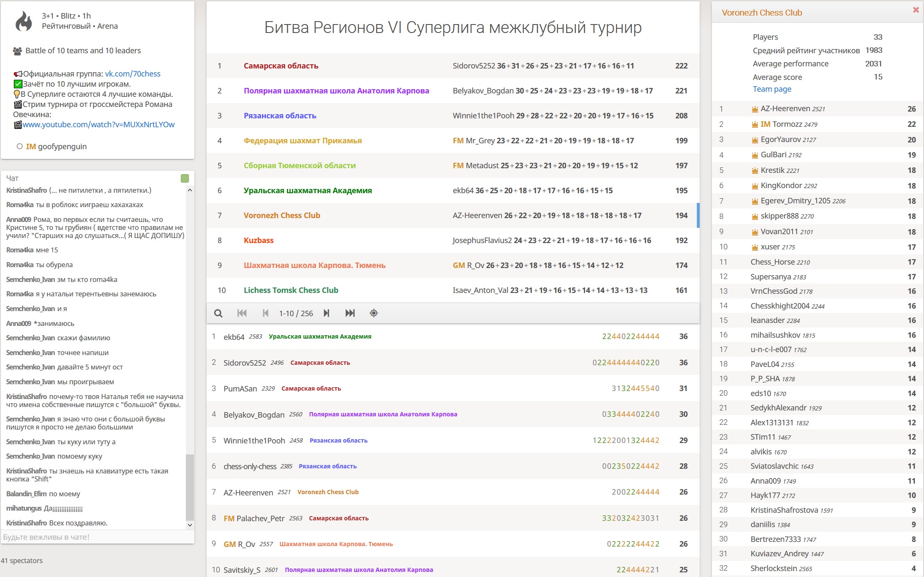Click crown icon next to AZ-Heerenven

755,109
